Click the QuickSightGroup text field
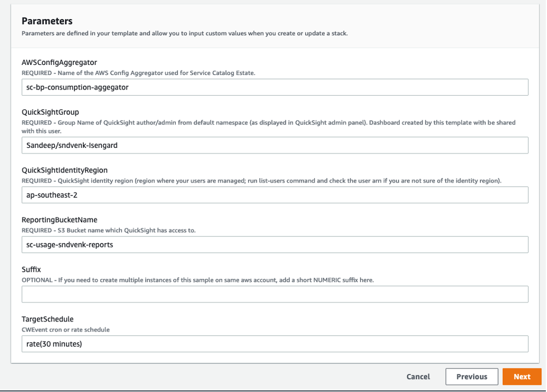The width and height of the screenshot is (547, 392). pyautogui.click(x=274, y=145)
